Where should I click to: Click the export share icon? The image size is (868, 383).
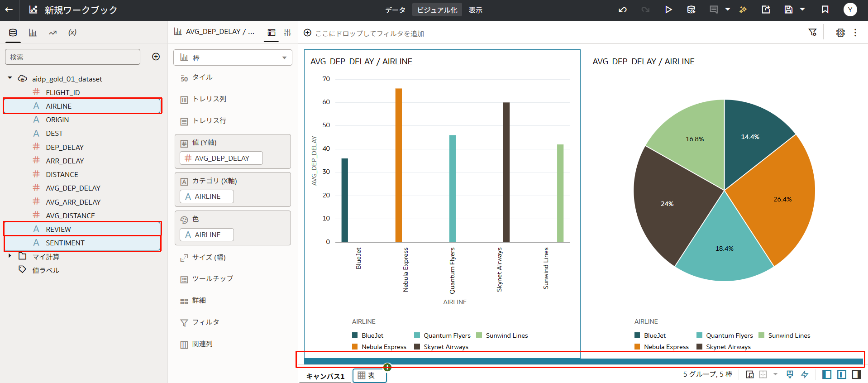(x=766, y=10)
